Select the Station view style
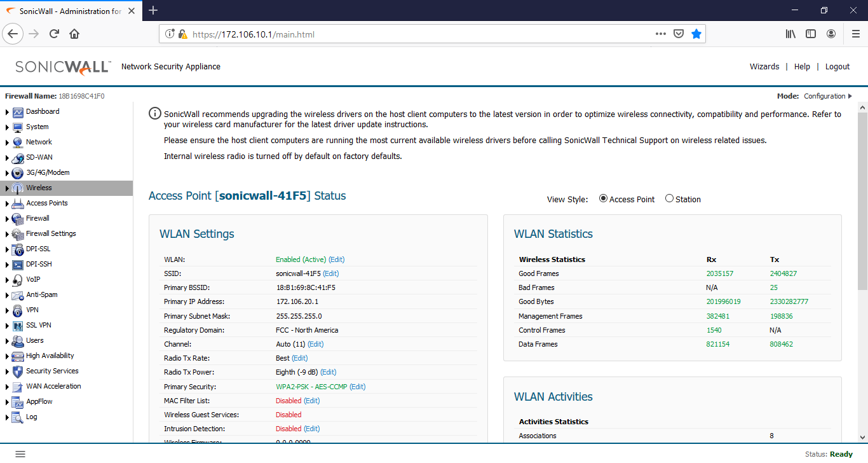This screenshot has width=868, height=463. click(669, 199)
